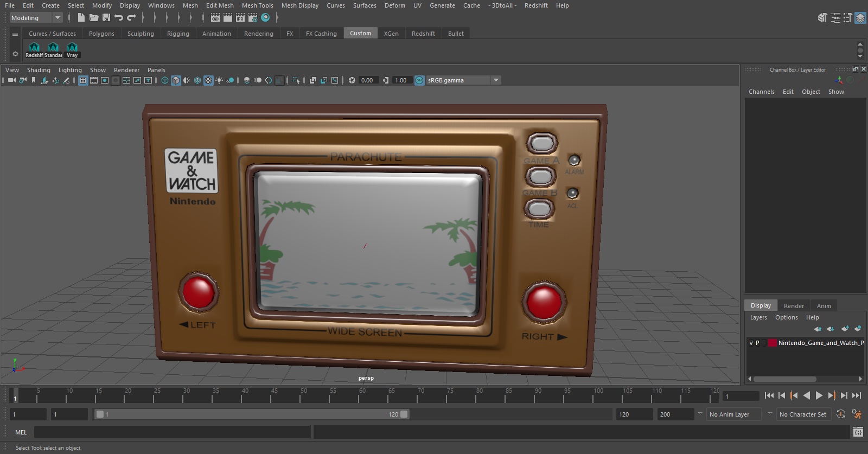Toggle Isolate Select in the viewport toolbar

(x=296, y=80)
